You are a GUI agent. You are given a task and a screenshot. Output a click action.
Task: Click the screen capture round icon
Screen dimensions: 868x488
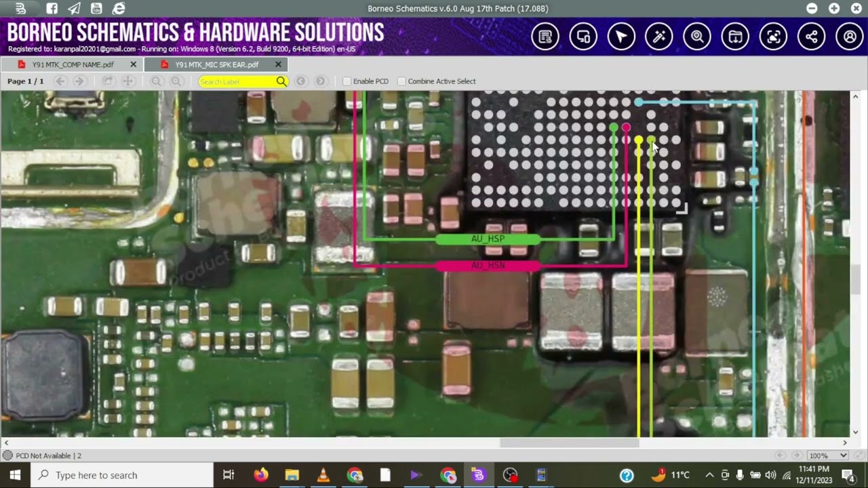click(773, 37)
